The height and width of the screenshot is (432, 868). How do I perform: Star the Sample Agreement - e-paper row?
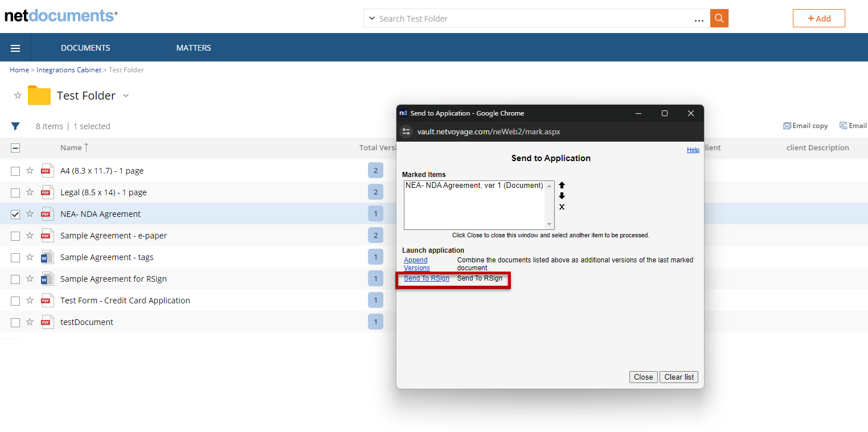[x=30, y=236]
